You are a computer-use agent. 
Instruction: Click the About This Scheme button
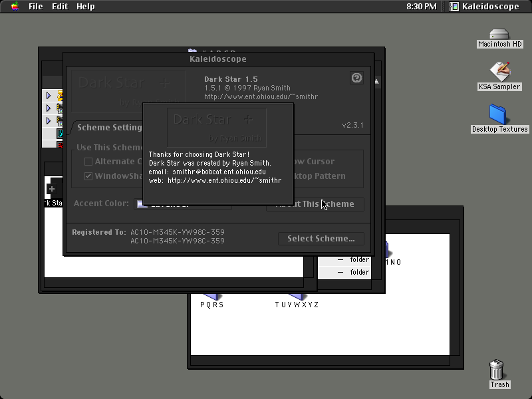pos(315,204)
